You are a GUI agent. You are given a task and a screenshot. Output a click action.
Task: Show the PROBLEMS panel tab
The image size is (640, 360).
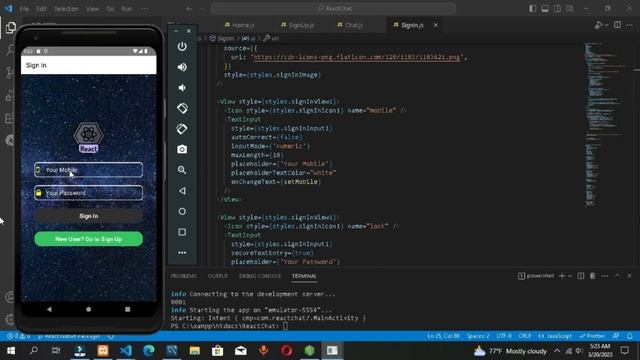tap(184, 276)
